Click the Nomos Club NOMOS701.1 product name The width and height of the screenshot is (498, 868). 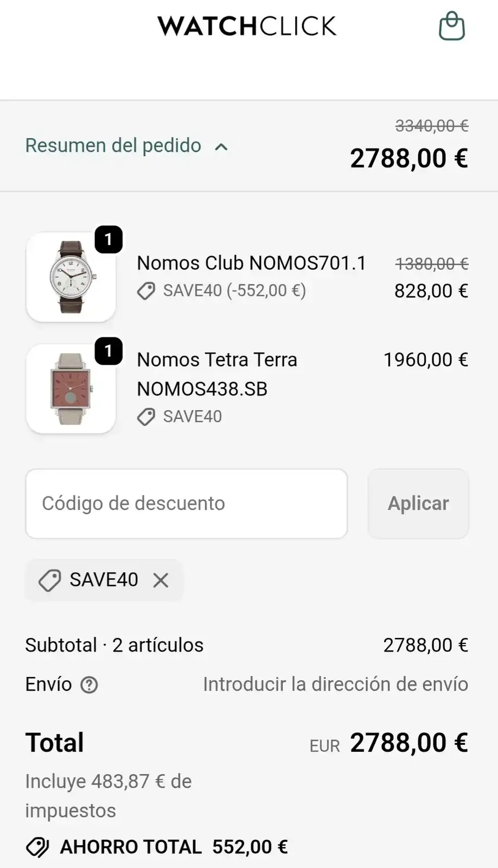251,263
